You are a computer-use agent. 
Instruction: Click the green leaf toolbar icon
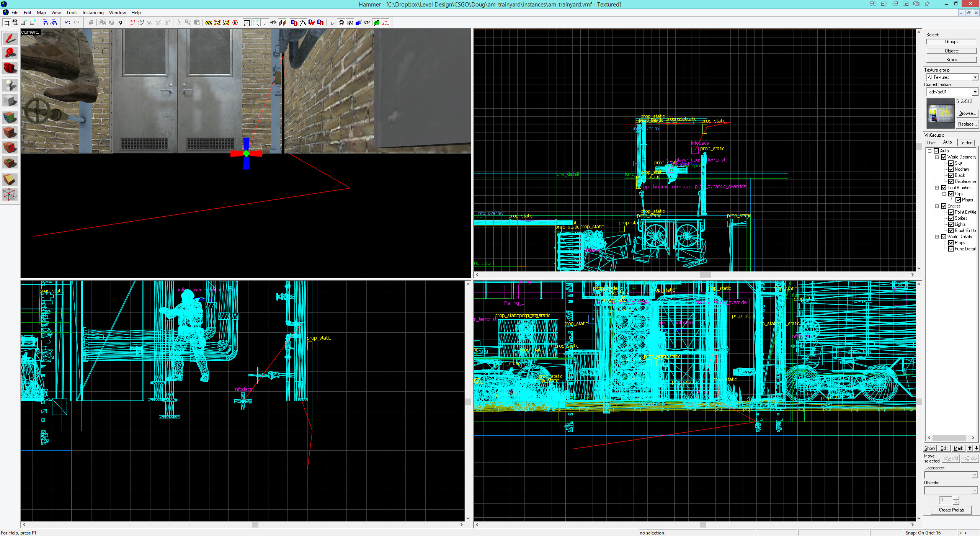(x=377, y=23)
